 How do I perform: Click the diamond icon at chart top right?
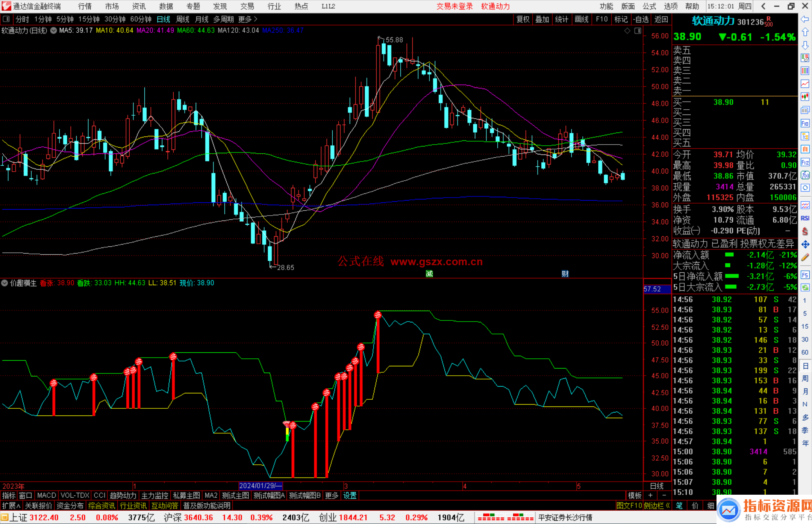tap(627, 31)
